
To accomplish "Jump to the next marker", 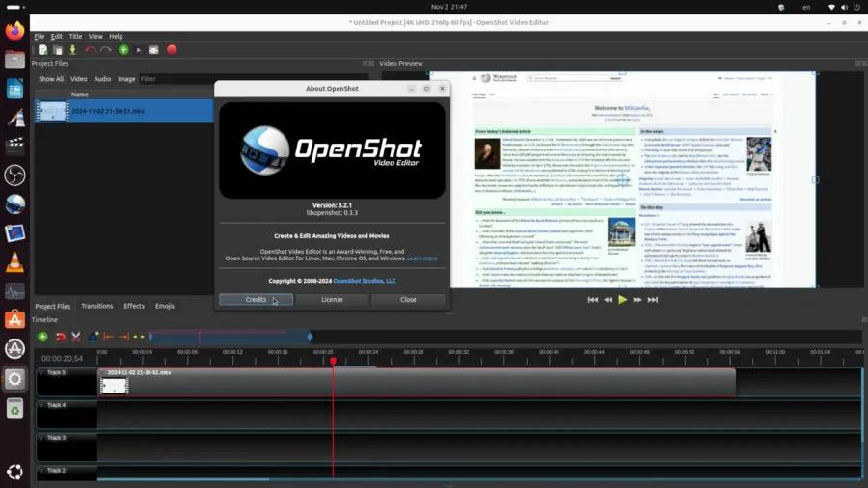I will pos(123,337).
